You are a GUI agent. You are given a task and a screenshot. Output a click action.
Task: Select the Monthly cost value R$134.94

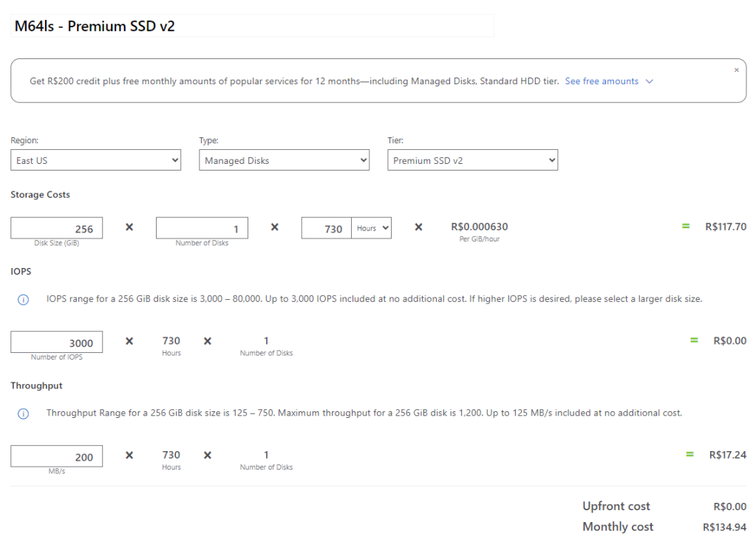coord(724,527)
